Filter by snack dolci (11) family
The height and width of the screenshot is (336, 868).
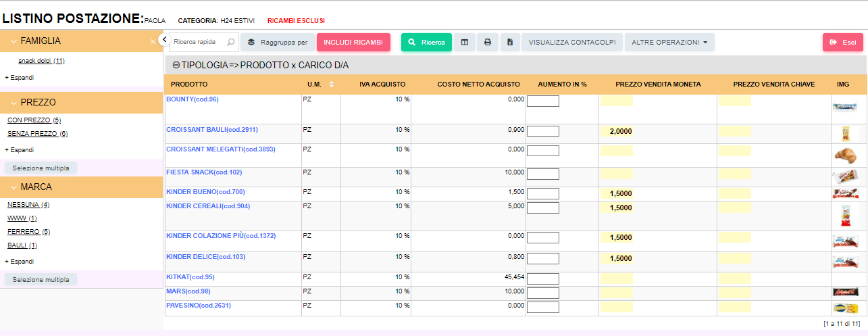41,61
